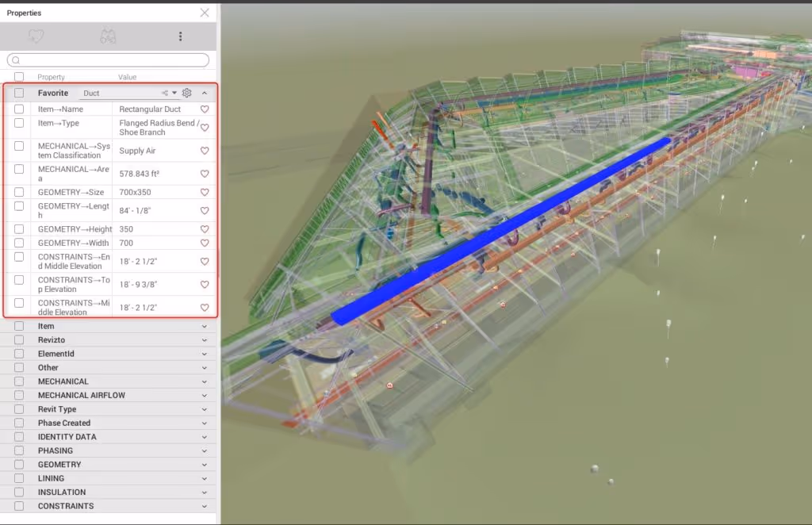Check the select-all checkbox beside Property header

[x=19, y=77]
